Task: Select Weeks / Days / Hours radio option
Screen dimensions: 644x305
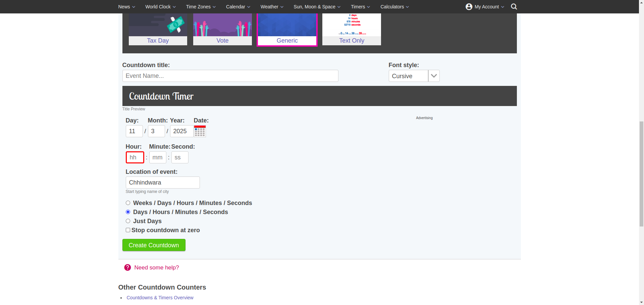Action: coord(128,203)
